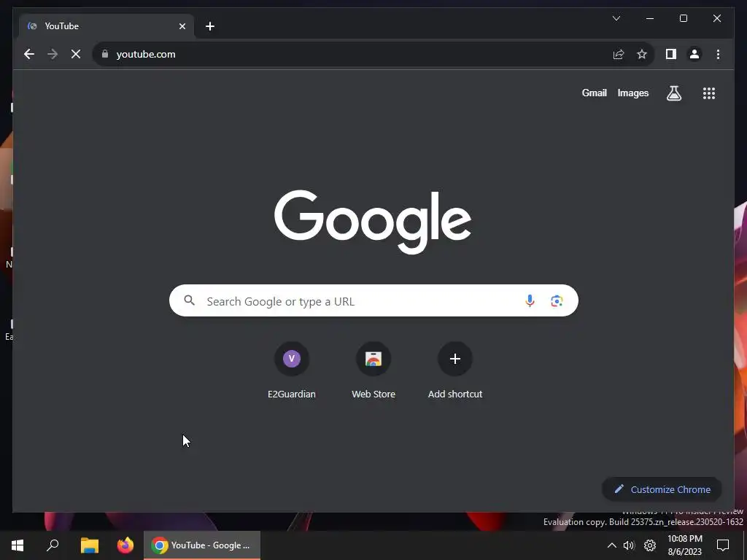Close the YouTube tab
The width and height of the screenshot is (747, 560).
tap(182, 26)
